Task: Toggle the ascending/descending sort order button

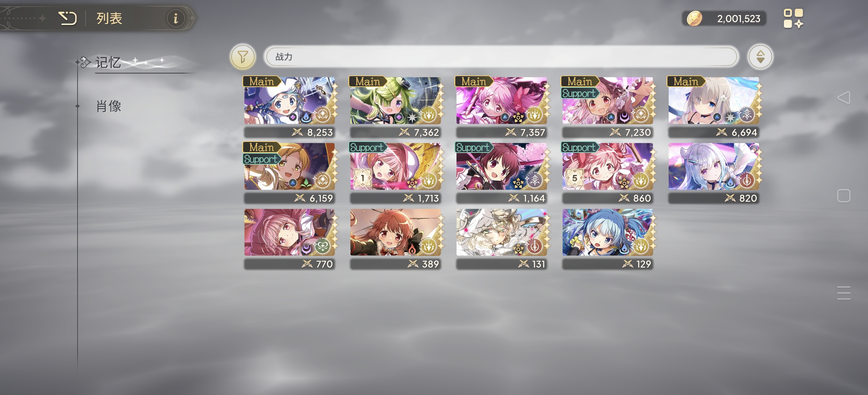Action: [760, 57]
